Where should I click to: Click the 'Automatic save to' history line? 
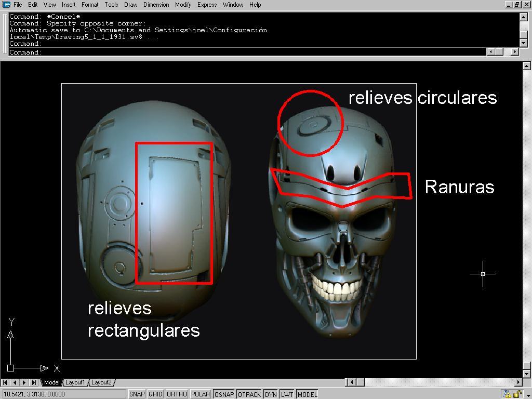coord(138,30)
